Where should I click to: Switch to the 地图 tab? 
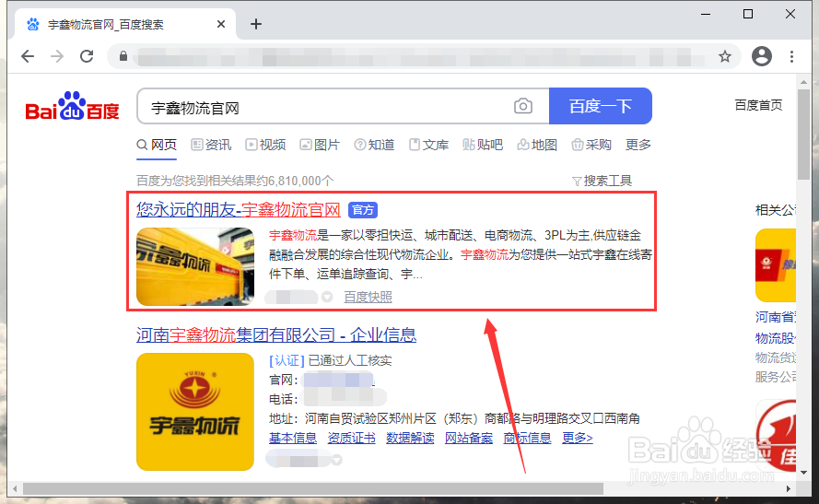537,145
